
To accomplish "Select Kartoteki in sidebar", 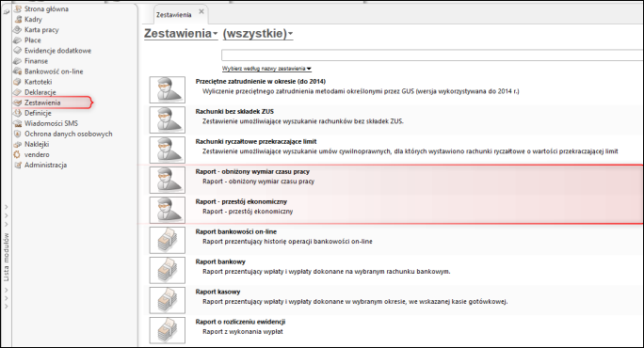I will [39, 82].
